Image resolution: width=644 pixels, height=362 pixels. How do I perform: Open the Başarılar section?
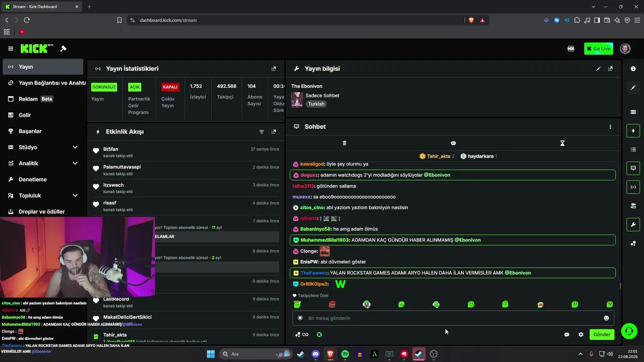tap(42, 131)
